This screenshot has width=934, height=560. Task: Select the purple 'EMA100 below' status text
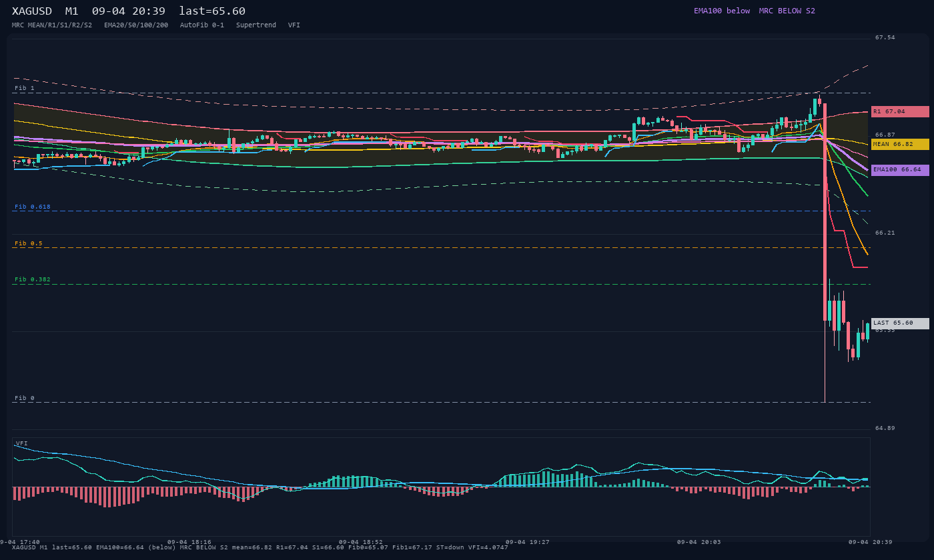[x=722, y=11]
